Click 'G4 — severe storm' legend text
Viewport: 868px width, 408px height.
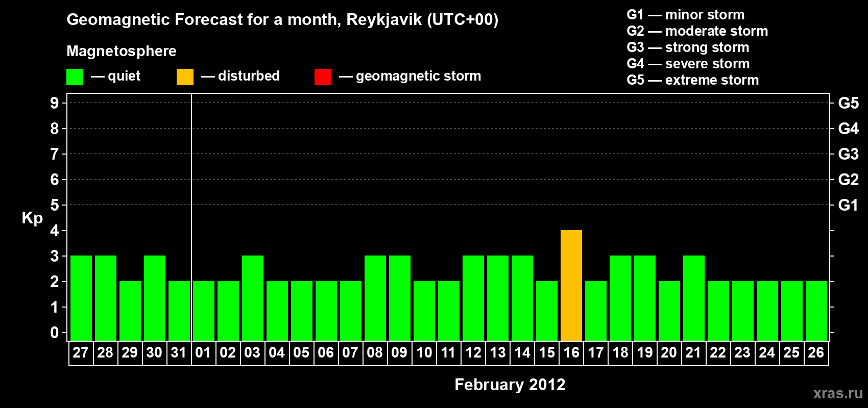point(688,64)
